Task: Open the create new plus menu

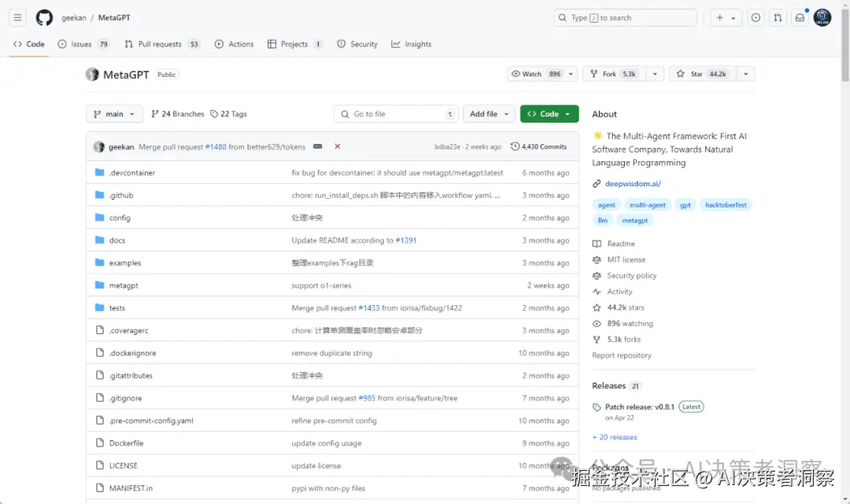Action: click(726, 18)
